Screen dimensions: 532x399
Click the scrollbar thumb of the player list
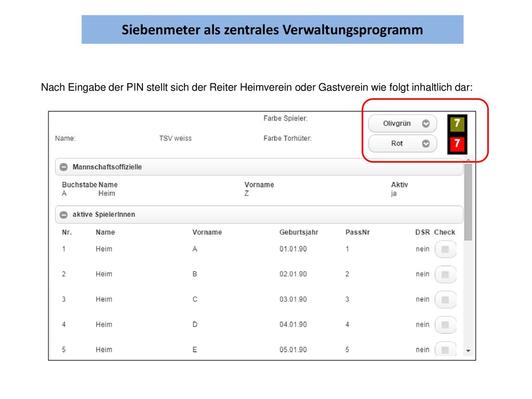[468, 202]
